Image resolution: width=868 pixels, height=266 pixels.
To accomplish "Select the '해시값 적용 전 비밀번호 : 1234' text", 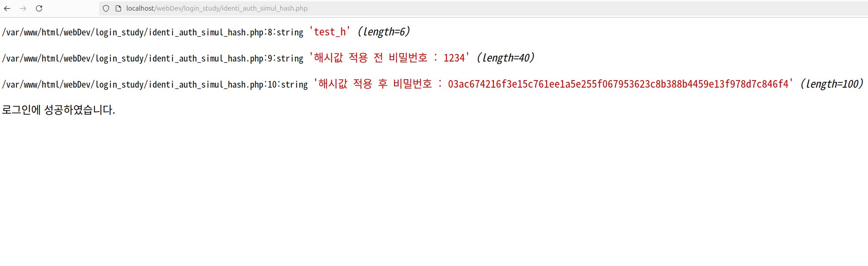I will 389,58.
